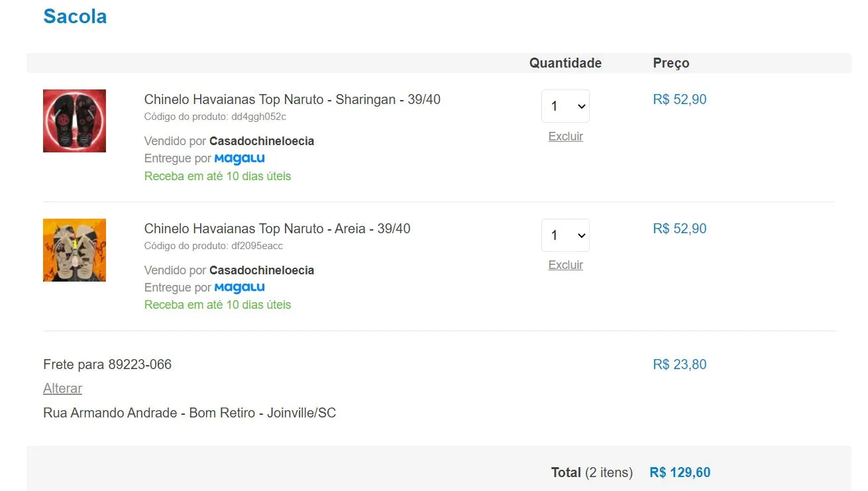Open the quantity dropdown for the Areia chinelo
The image size is (868, 491).
pos(565,235)
